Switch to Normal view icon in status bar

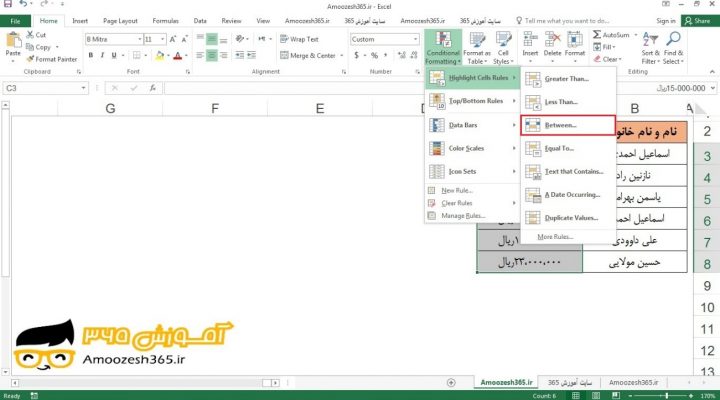pos(575,395)
